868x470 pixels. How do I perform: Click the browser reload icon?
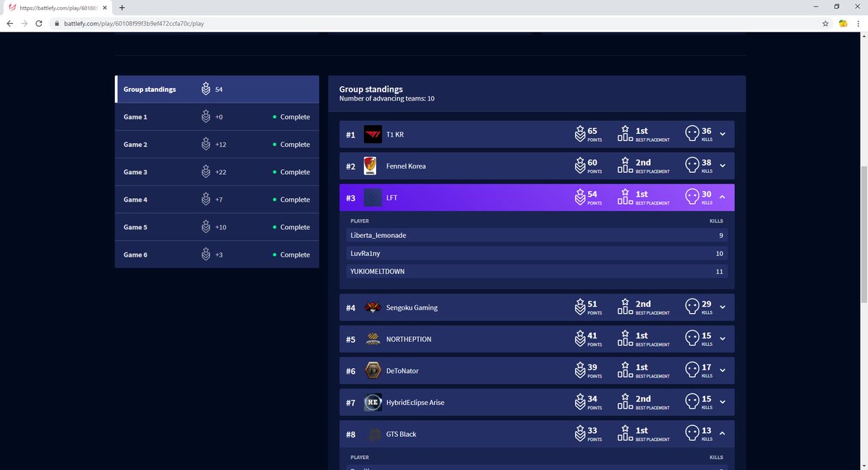(38, 23)
